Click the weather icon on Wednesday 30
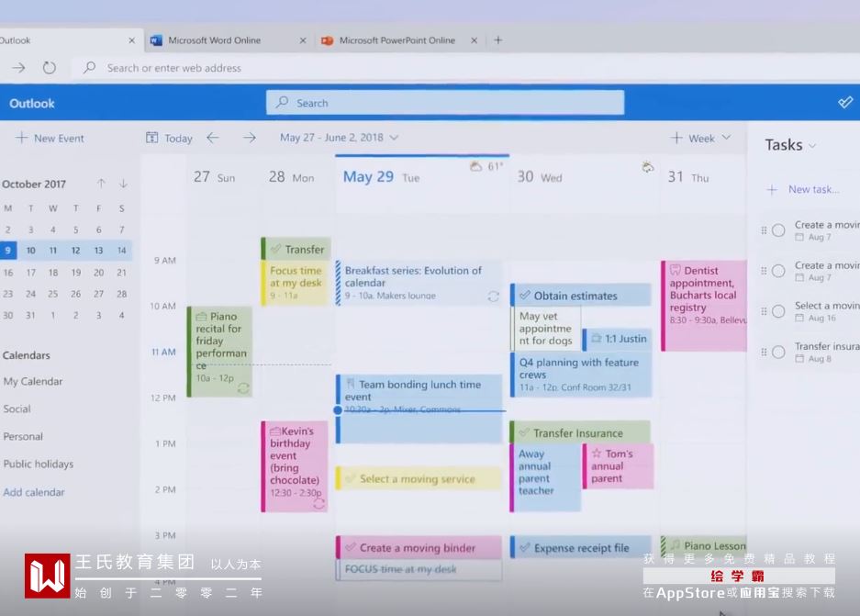The width and height of the screenshot is (860, 616). [648, 167]
